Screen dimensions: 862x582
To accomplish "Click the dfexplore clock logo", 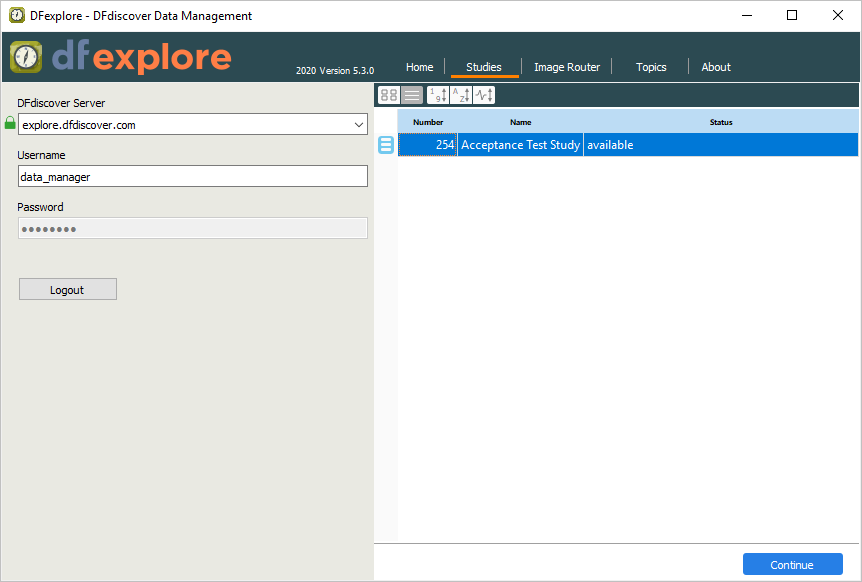I will tap(25, 57).
